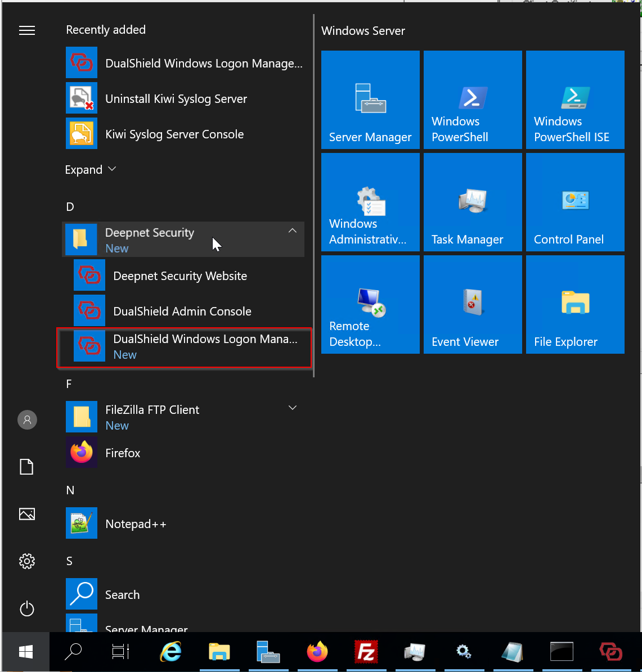
Task: Open the Windows PowerShell tile
Action: pos(473,100)
